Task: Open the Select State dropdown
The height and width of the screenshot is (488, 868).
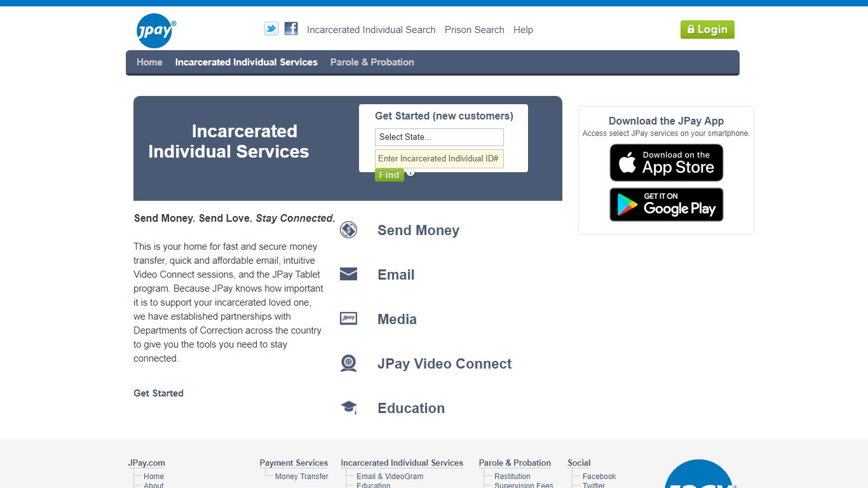Action: (439, 137)
